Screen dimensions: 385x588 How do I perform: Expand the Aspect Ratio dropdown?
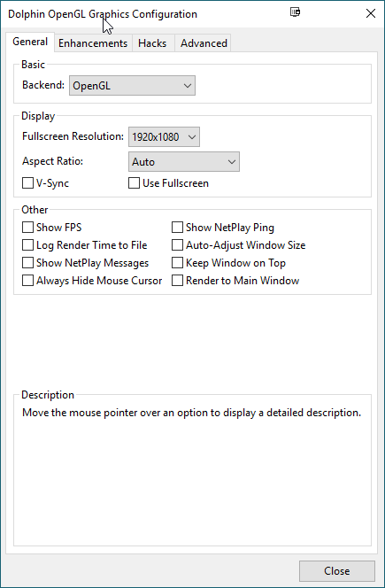[x=184, y=162]
